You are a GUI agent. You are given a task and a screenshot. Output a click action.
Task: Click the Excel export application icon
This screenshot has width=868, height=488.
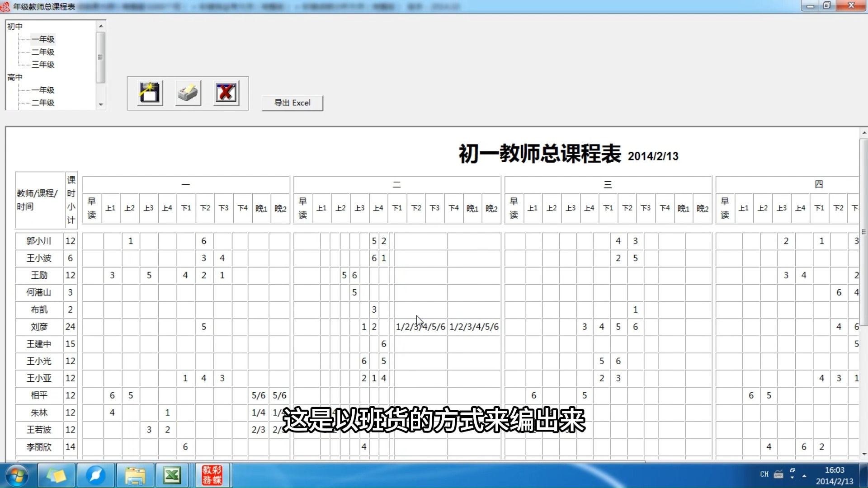point(292,103)
